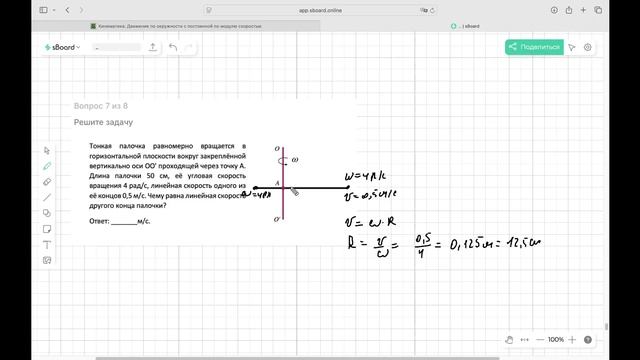Select the image insert tool
The height and width of the screenshot is (360, 640).
(47, 260)
